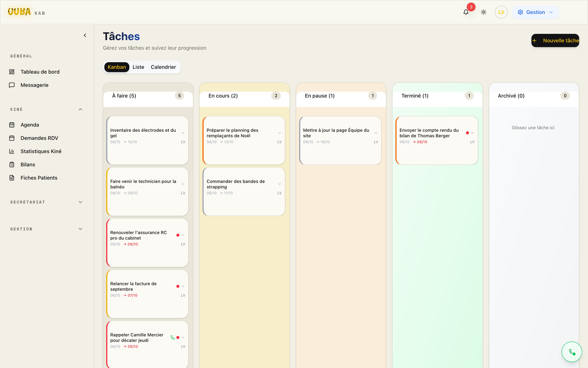Switch to the Calendrier view tab

163,67
